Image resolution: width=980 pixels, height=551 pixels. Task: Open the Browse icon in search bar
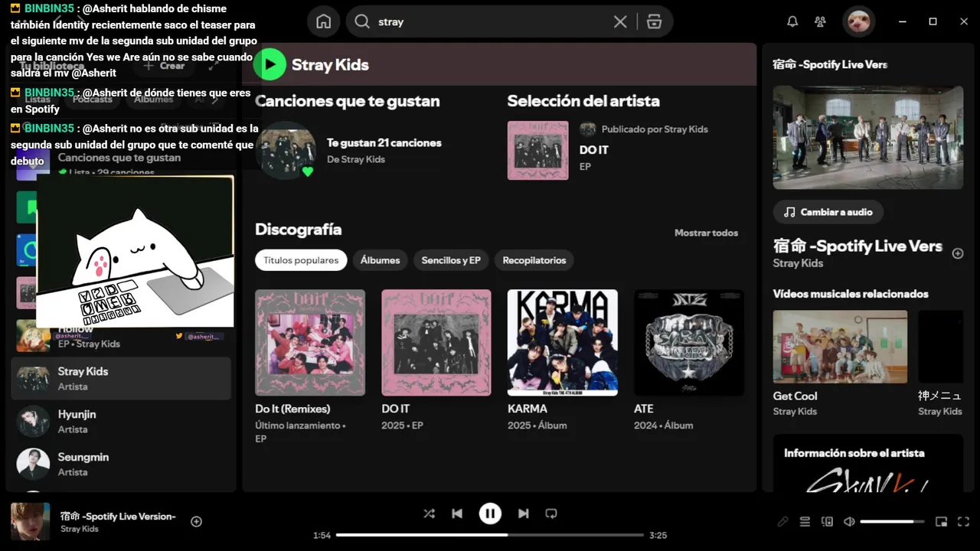point(654,22)
